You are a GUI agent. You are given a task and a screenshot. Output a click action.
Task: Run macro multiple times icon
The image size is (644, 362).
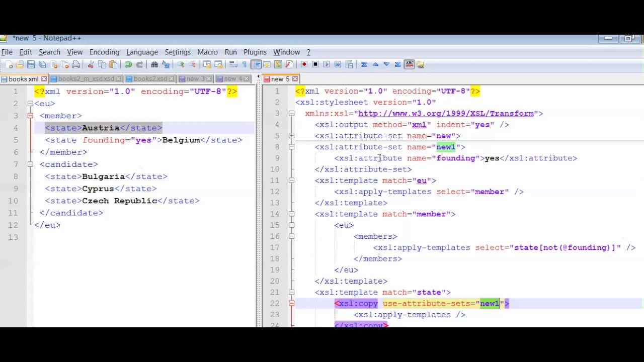pyautogui.click(x=338, y=64)
